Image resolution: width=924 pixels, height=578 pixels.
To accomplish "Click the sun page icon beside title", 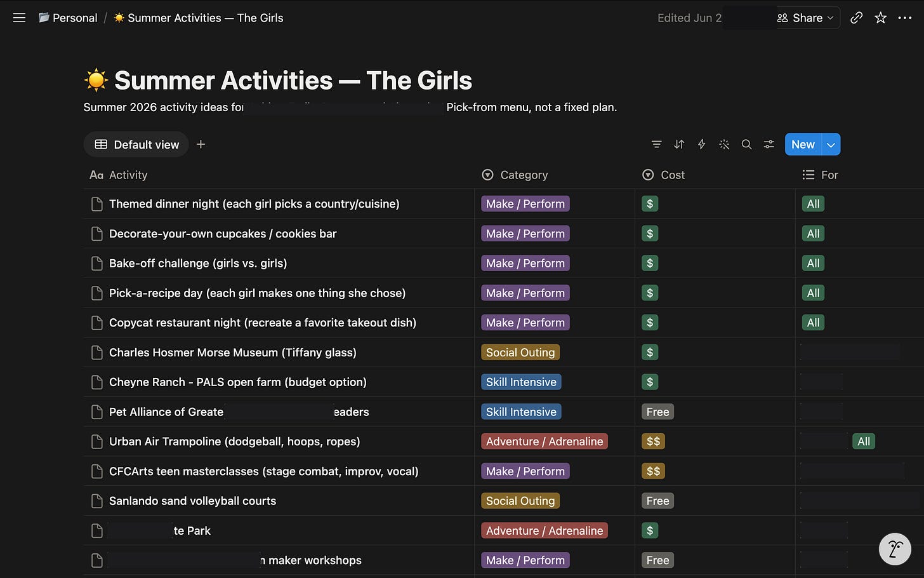I will [x=96, y=81].
